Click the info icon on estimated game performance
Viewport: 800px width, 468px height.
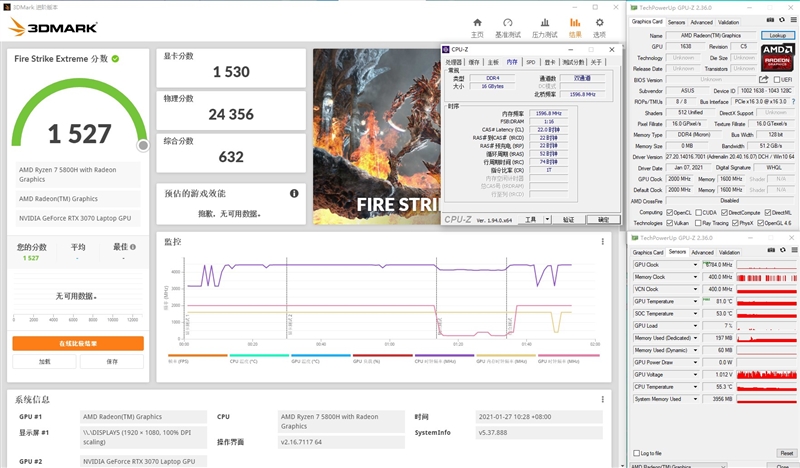[294, 193]
